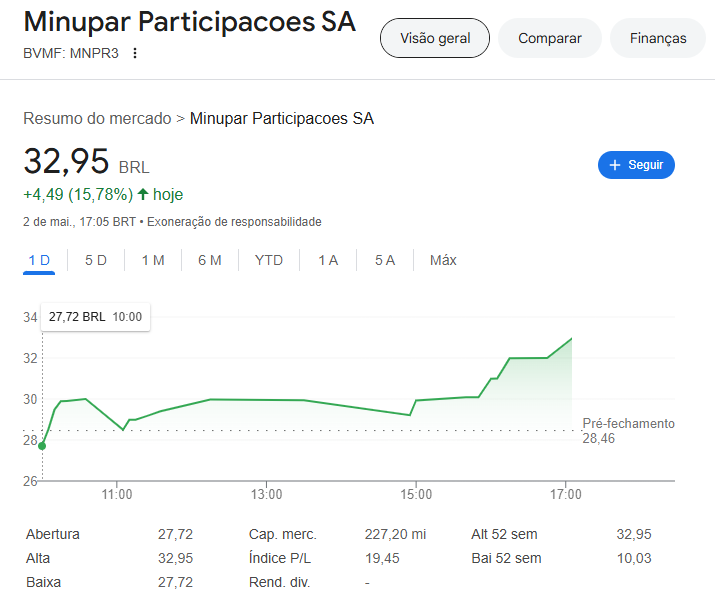Select the Máx chart range
The height and width of the screenshot is (607, 715).
click(443, 260)
